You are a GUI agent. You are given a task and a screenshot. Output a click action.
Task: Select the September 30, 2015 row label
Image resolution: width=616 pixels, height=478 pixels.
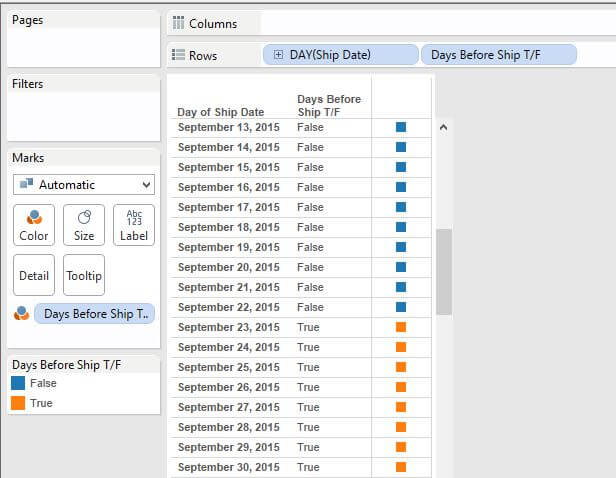click(229, 467)
